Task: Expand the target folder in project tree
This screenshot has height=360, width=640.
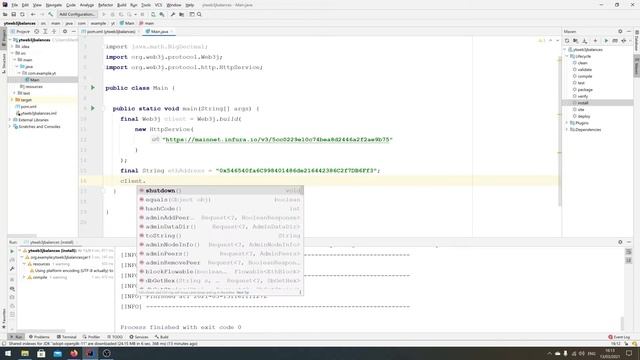Action: click(13, 100)
